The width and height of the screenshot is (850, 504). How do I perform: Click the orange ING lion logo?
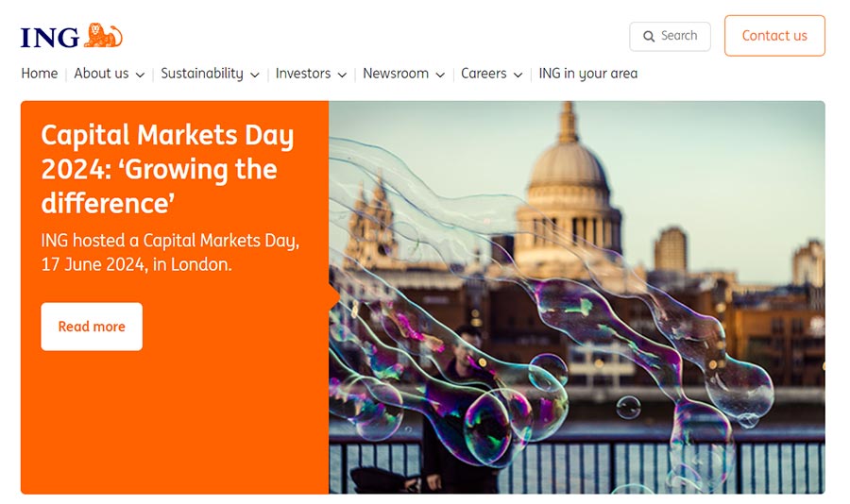(x=104, y=36)
